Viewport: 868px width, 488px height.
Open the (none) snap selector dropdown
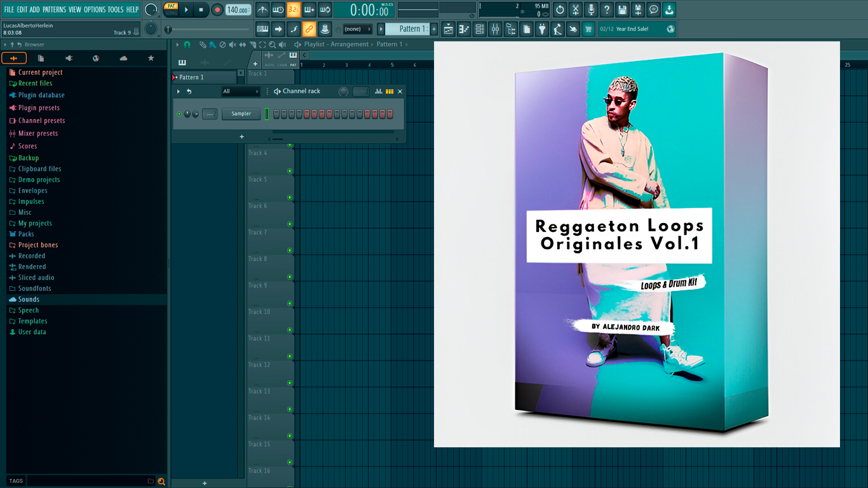click(358, 29)
